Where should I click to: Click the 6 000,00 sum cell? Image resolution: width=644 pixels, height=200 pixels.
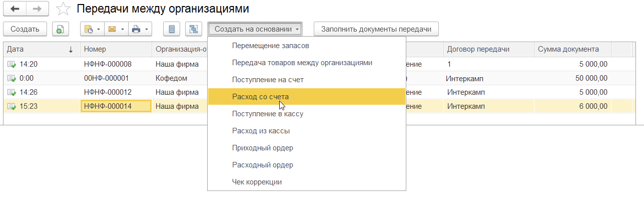point(572,106)
